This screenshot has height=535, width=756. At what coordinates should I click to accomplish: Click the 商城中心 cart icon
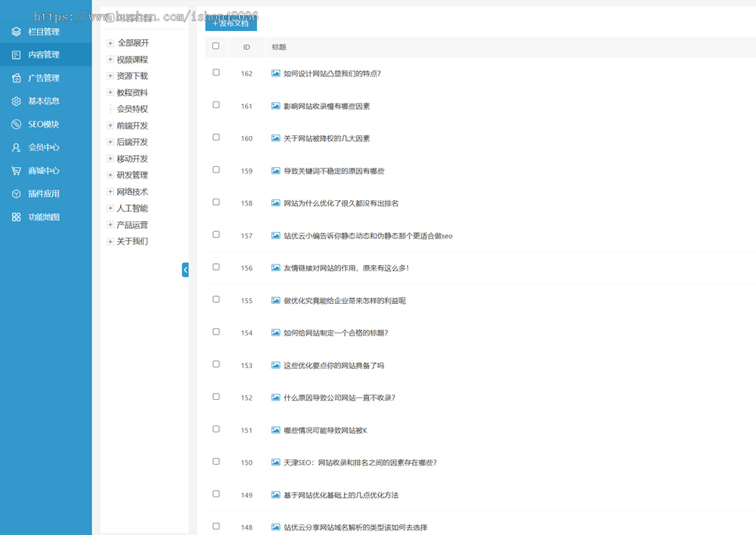[x=17, y=171]
